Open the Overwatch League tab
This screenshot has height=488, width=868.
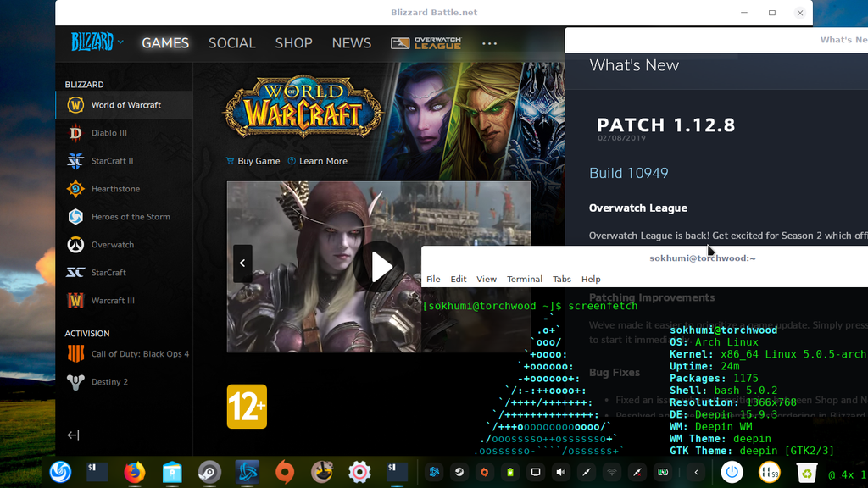[x=426, y=43]
